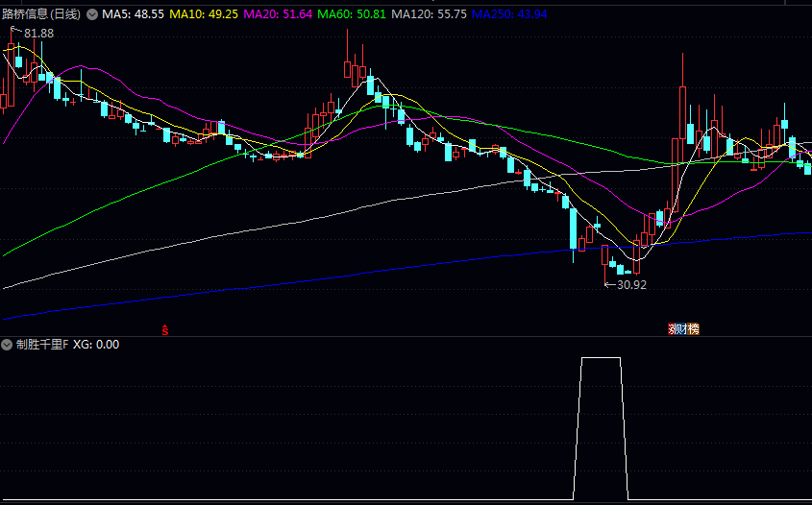Click the 81.88 high price label
Viewport: 812px width, 505px height.
pyautogui.click(x=38, y=34)
